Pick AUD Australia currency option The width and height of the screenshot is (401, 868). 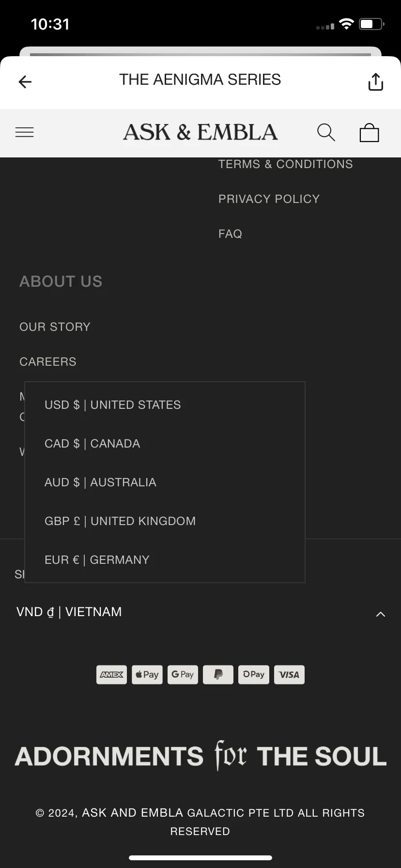[x=100, y=482]
